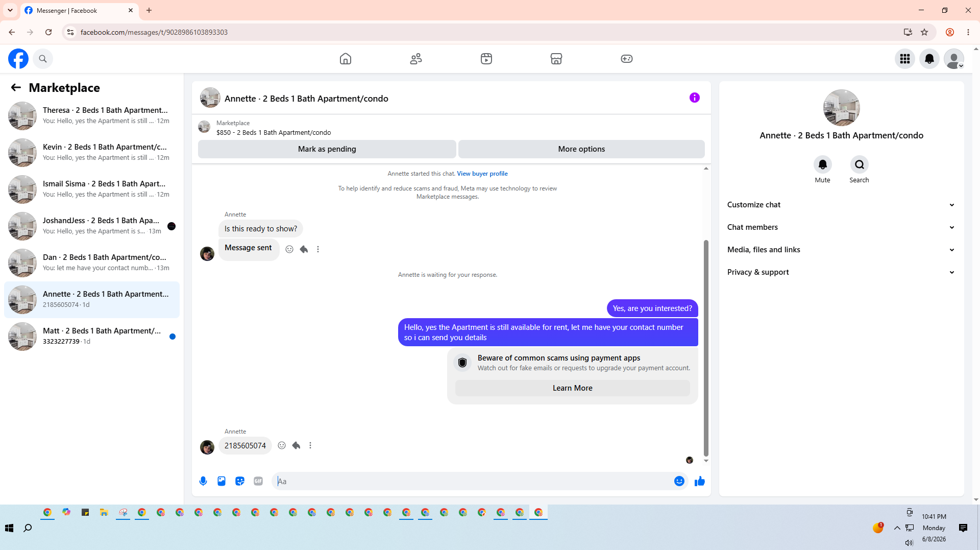Open Matt's unread conversation
The image size is (980, 550).
pos(92,337)
